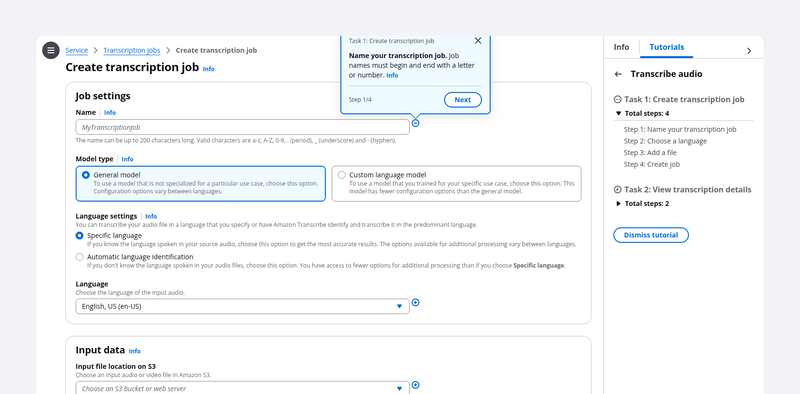The width and height of the screenshot is (800, 394).
Task: Click hotspot icon beside Language dropdown
Action: click(415, 303)
